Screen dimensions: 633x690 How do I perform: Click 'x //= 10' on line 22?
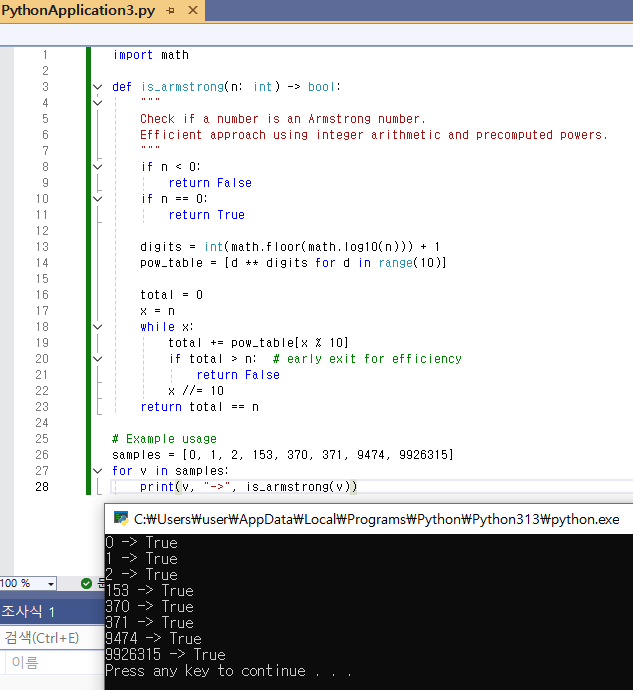pyautogui.click(x=196, y=391)
